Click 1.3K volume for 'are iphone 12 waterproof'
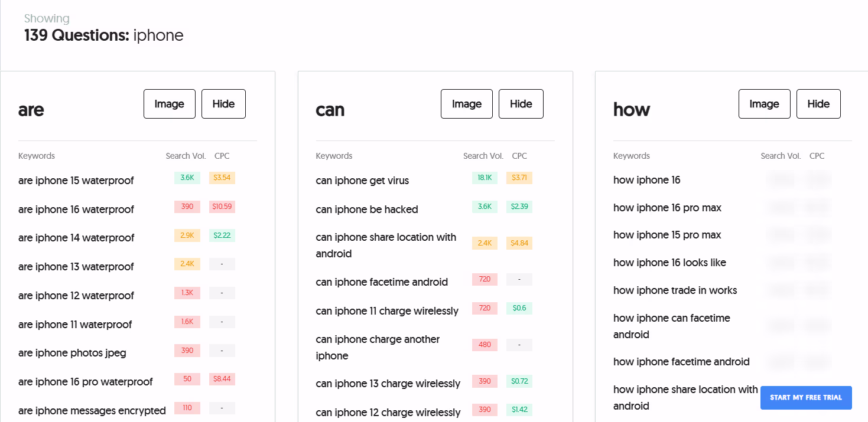 [187, 293]
